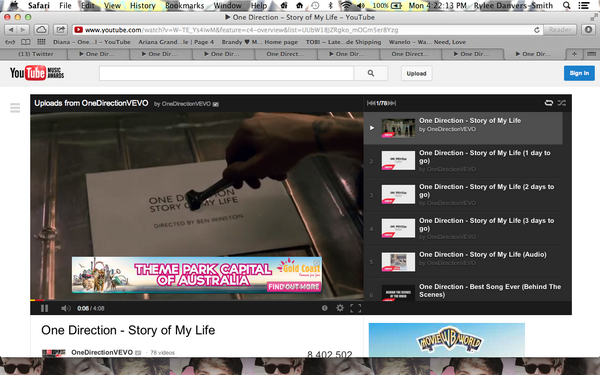The width and height of the screenshot is (600, 375).
Task: Add a new Safari tab
Action: (x=574, y=54)
